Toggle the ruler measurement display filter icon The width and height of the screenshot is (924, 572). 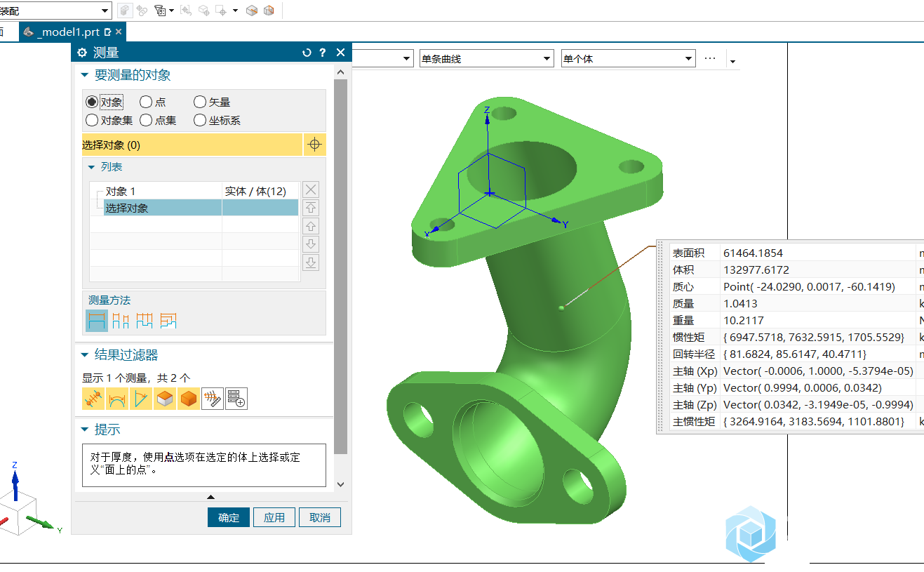[x=213, y=399]
